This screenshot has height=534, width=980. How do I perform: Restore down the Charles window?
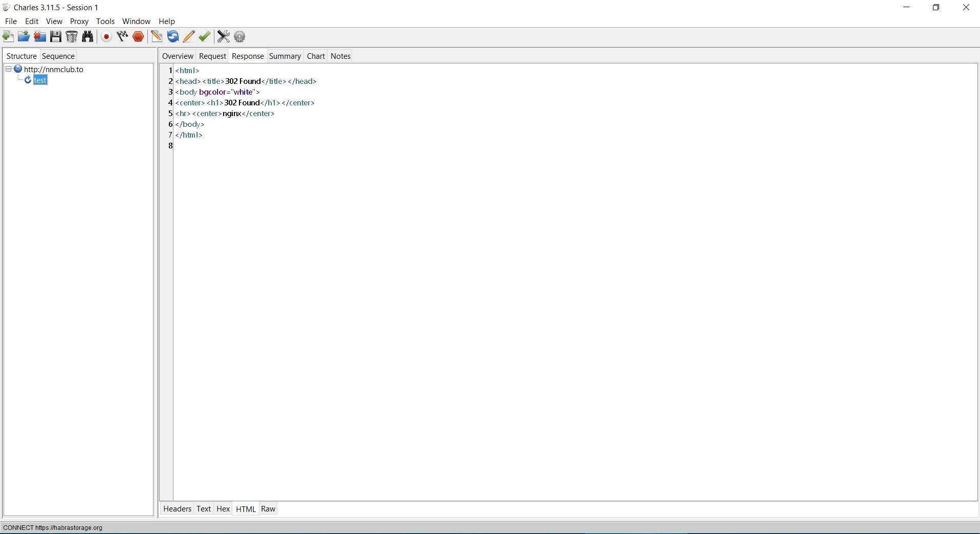[x=936, y=7]
